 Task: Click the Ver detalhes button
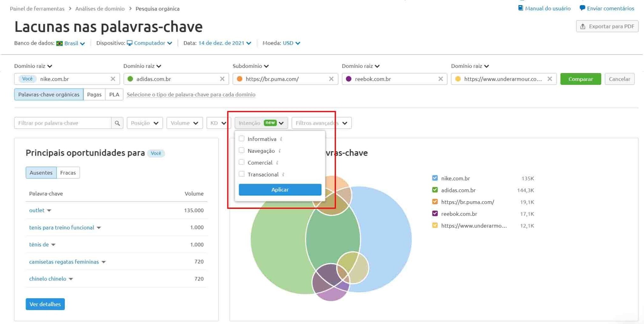coord(45,304)
